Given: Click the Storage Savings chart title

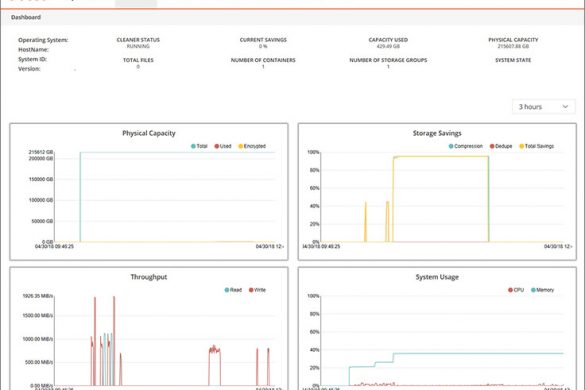Looking at the screenshot, I should (437, 133).
